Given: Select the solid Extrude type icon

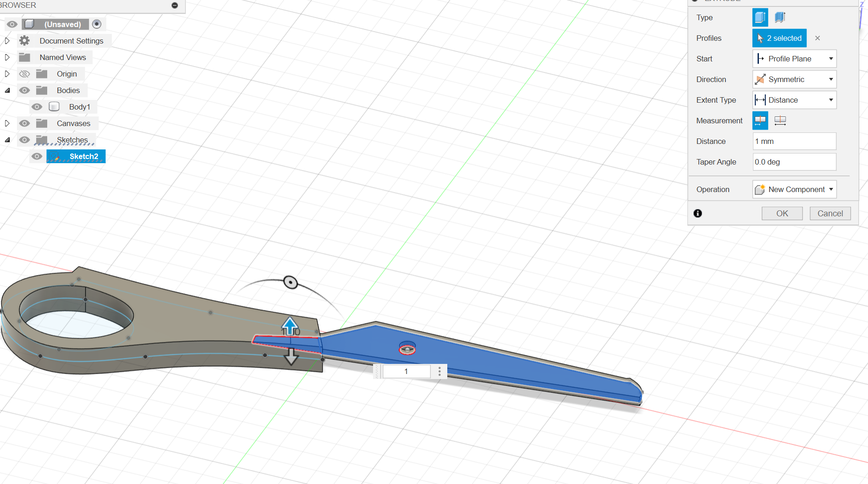Looking at the screenshot, I should (x=760, y=17).
